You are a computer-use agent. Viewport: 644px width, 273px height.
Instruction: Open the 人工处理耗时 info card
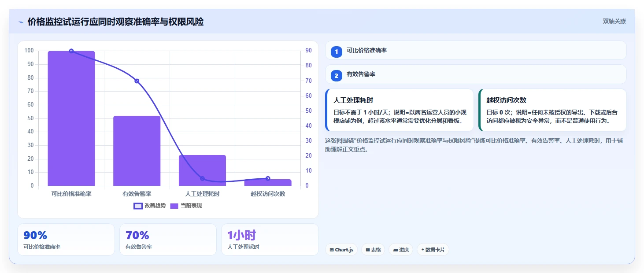click(400, 110)
